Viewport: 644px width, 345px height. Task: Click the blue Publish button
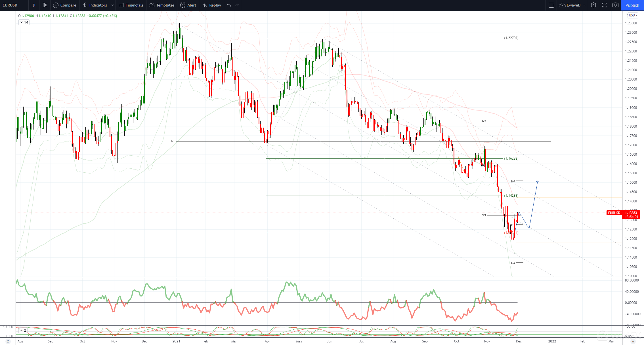(x=632, y=5)
